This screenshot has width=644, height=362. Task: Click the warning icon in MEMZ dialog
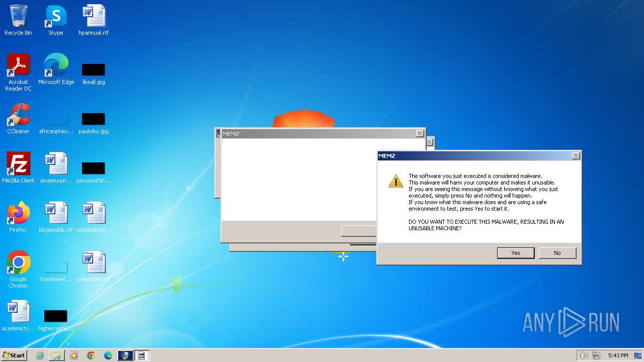(x=396, y=181)
